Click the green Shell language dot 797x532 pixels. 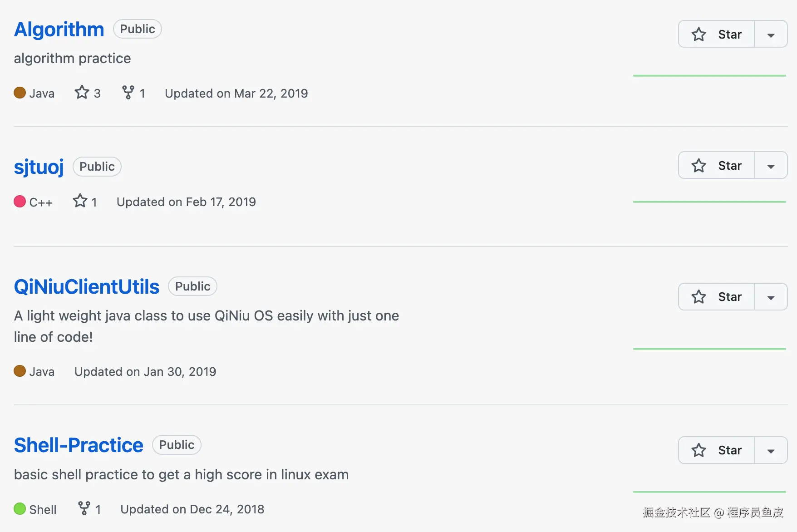[20, 509]
